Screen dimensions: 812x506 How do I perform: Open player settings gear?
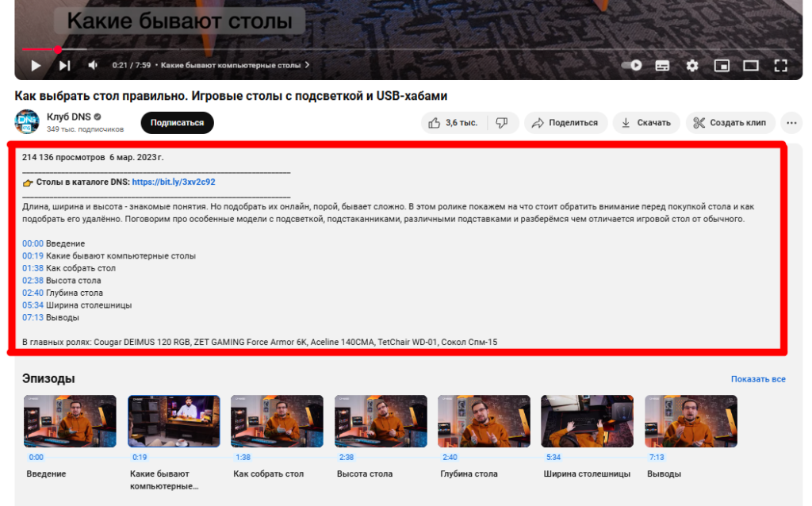point(691,65)
